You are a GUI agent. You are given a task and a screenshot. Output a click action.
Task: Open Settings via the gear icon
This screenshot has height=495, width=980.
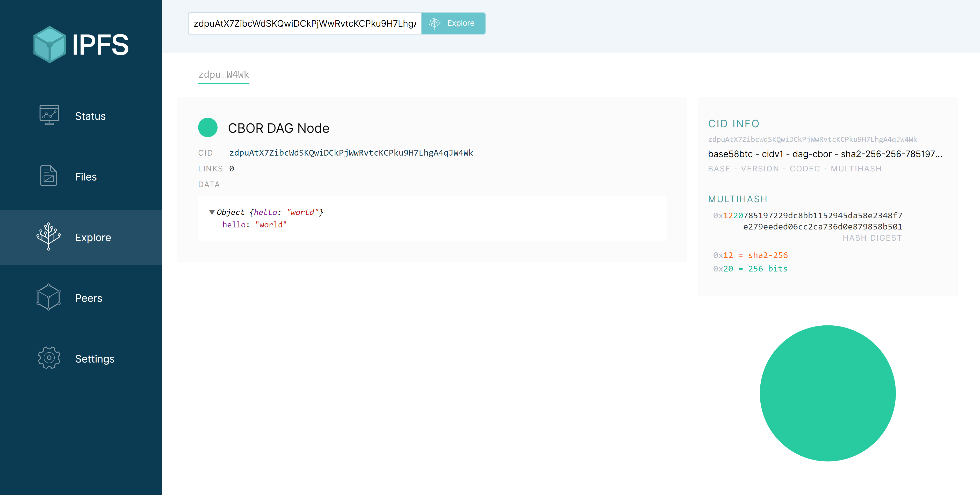pos(49,358)
